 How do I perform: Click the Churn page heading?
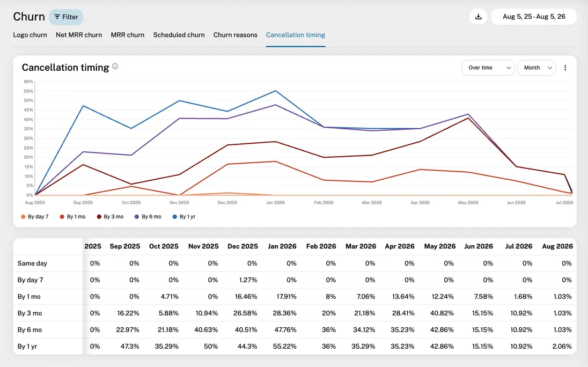pos(29,17)
